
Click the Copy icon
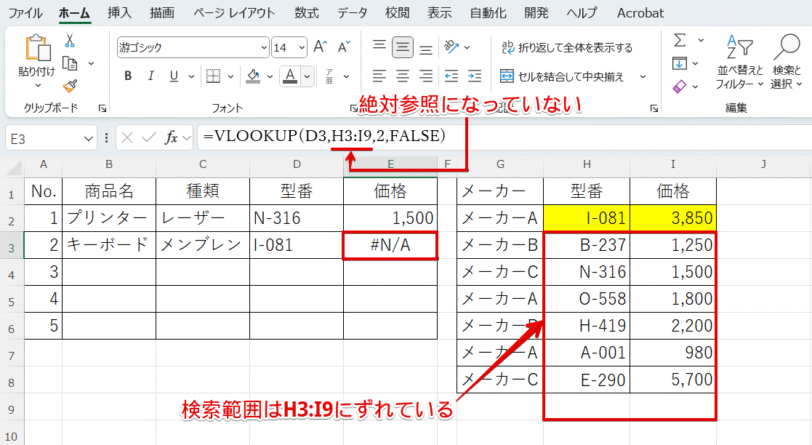(69, 64)
